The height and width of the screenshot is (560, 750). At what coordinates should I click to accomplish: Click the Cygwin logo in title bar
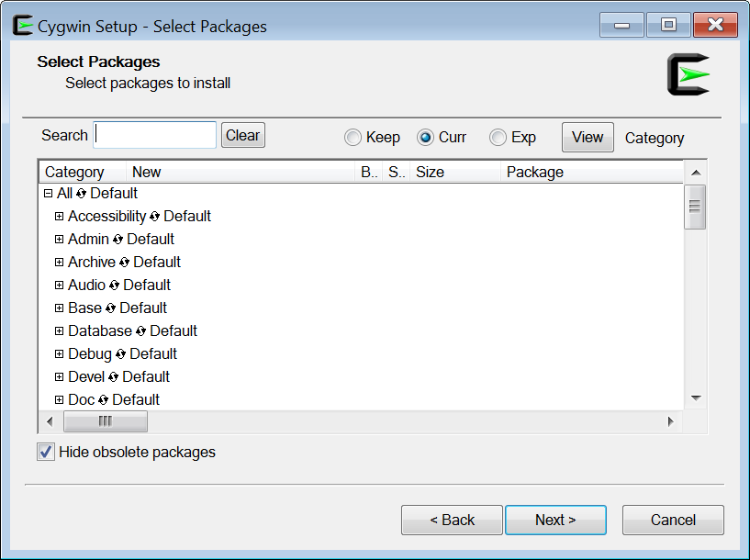tap(22, 26)
